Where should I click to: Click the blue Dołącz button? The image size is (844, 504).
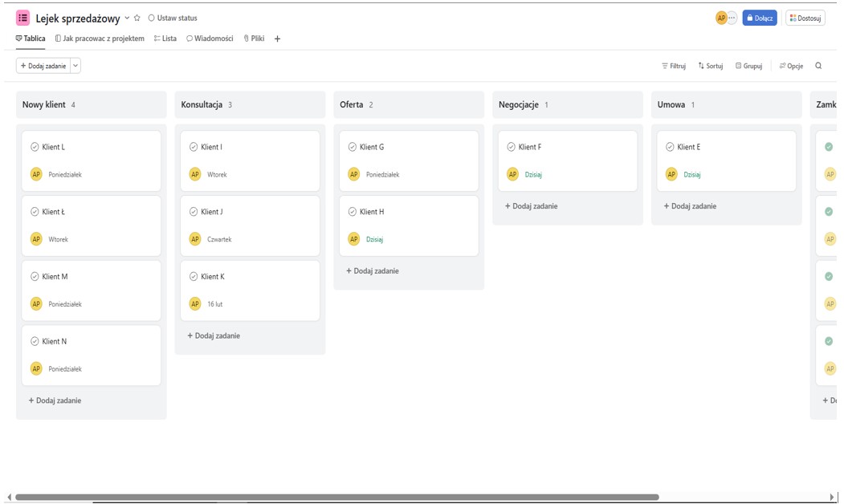tap(759, 18)
